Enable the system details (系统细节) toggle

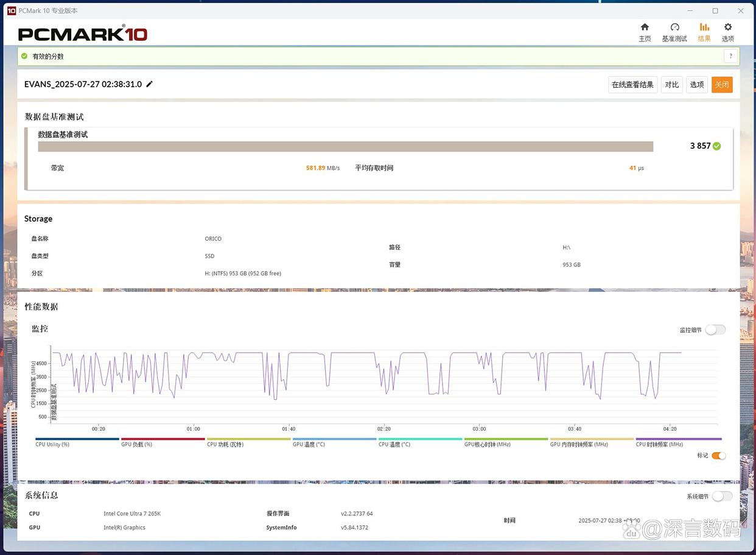coord(722,497)
